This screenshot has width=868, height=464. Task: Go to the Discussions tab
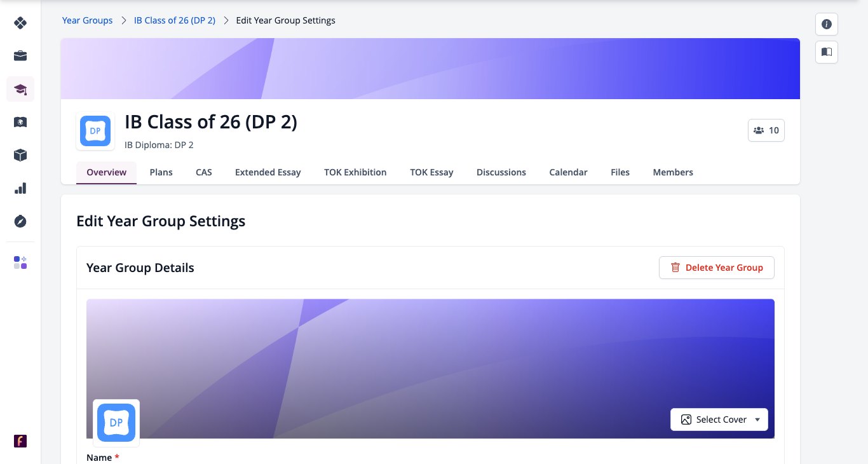coord(501,172)
